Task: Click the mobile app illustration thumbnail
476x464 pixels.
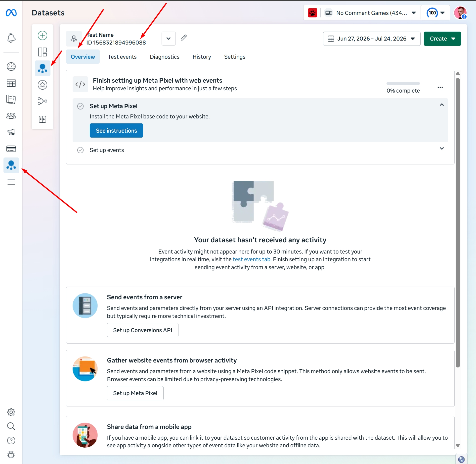Action: pyautogui.click(x=85, y=435)
